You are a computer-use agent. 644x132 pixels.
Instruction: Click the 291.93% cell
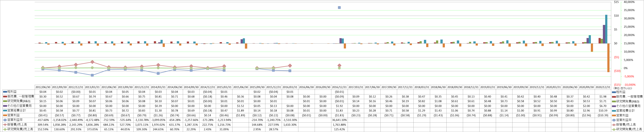76,130
